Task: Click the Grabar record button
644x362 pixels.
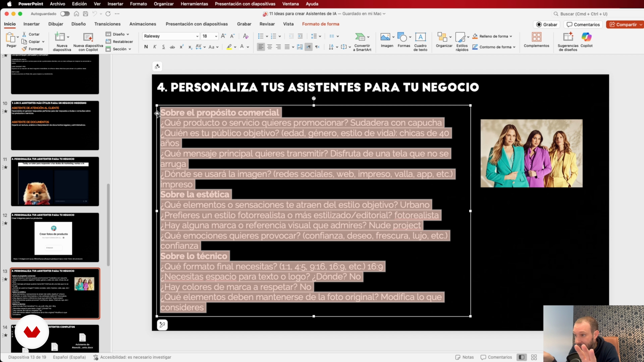Action: point(547,24)
